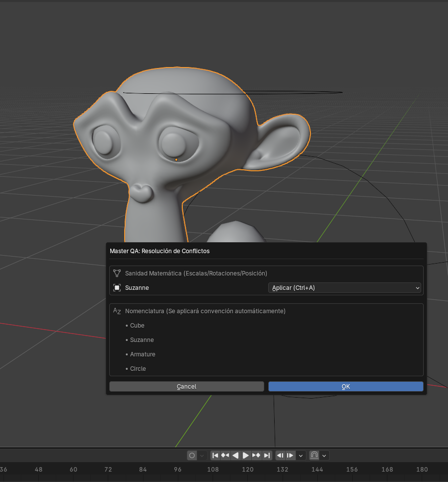Play the animation in reverse
Image resolution: width=448 pixels, height=482 pixels.
pyautogui.click(x=235, y=455)
